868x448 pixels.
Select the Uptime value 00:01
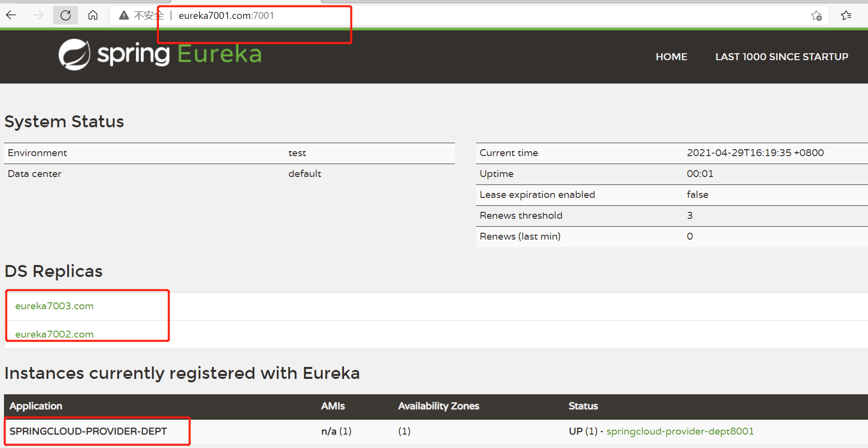click(700, 174)
